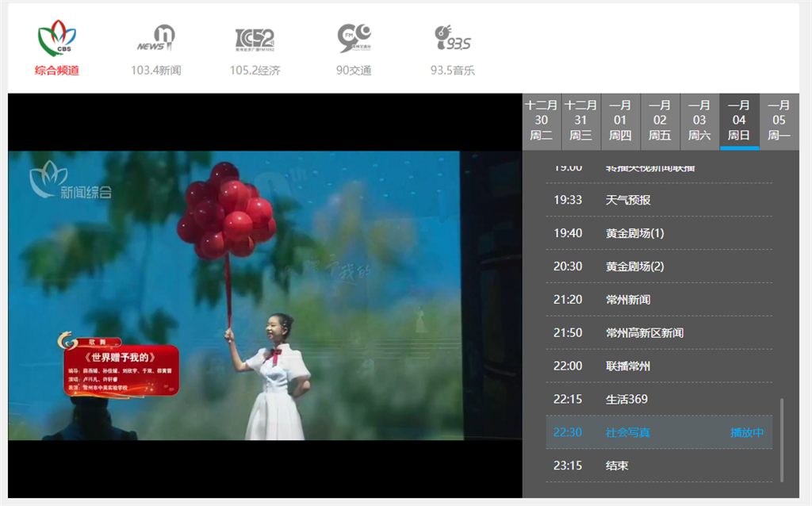
Task: Click the video player showing balloon girl
Action: click(x=265, y=295)
